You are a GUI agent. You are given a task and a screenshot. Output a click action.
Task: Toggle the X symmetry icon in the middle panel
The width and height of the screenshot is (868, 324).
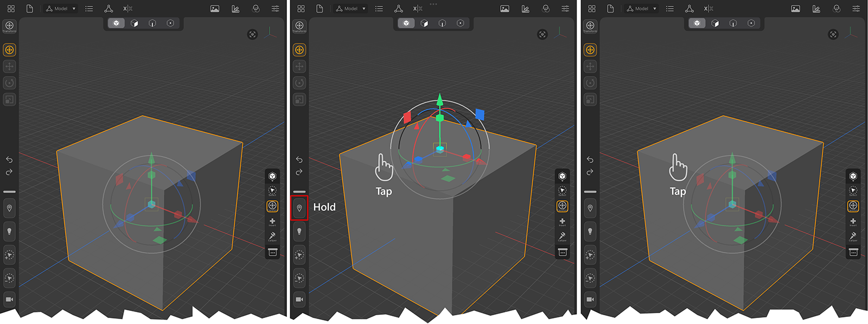point(418,9)
